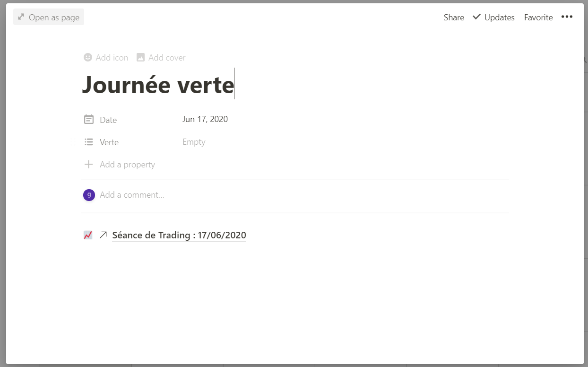This screenshot has width=588, height=367.
Task: Open the three-dot more options menu
Action: pos(567,17)
